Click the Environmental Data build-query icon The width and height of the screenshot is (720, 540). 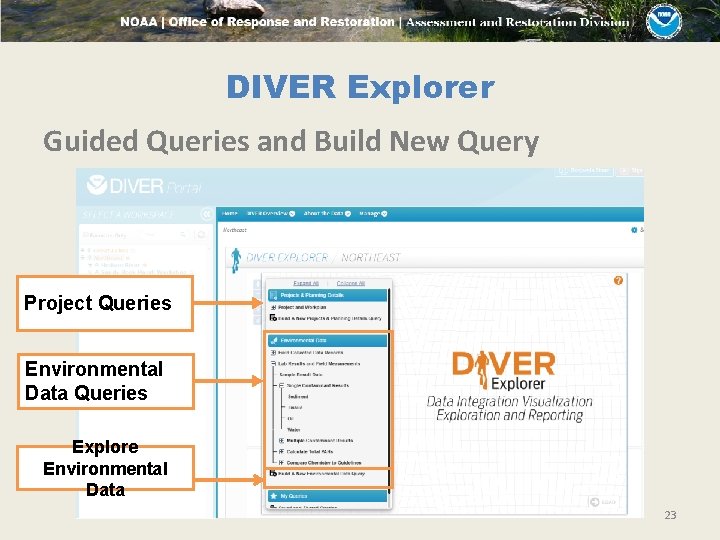pos(273,473)
